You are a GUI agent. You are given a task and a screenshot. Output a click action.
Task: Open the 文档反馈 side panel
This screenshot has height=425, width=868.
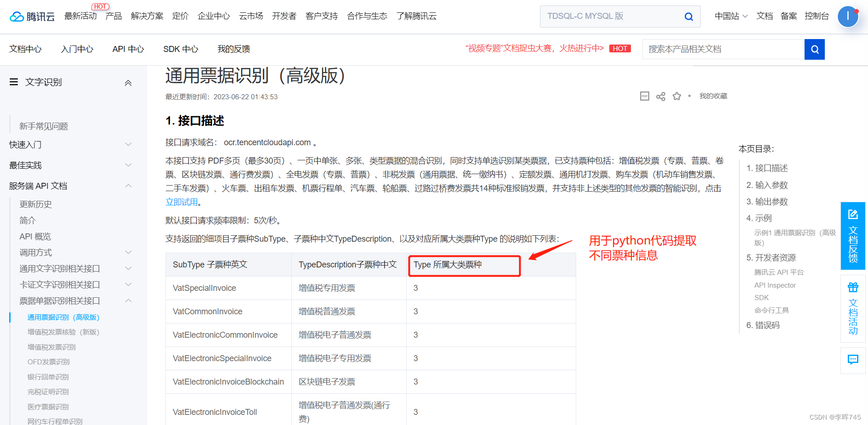pyautogui.click(x=853, y=236)
